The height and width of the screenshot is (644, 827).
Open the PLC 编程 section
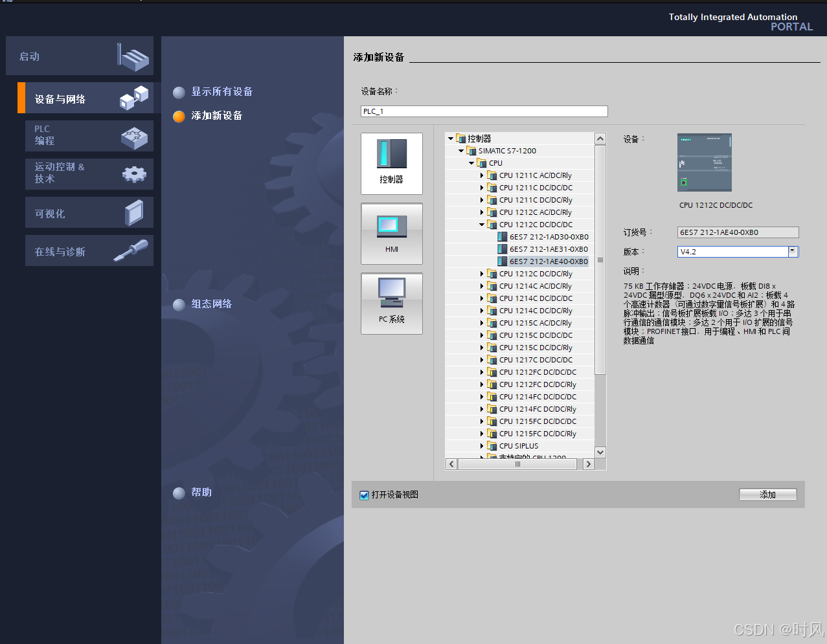tap(89, 135)
